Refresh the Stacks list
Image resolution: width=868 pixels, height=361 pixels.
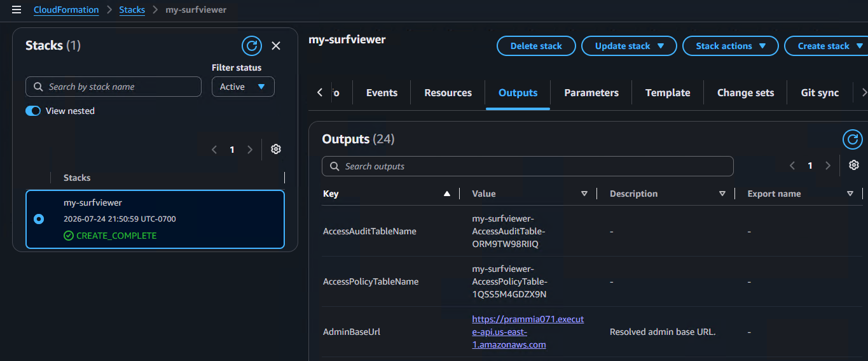coord(252,46)
